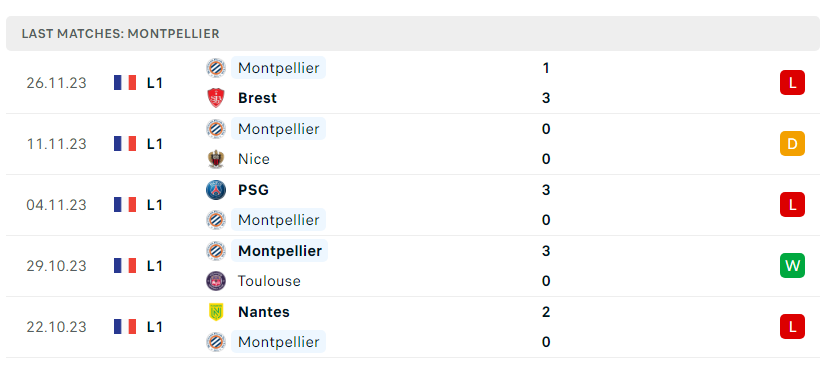Click the green W result badge
821x367 pixels.
point(792,265)
